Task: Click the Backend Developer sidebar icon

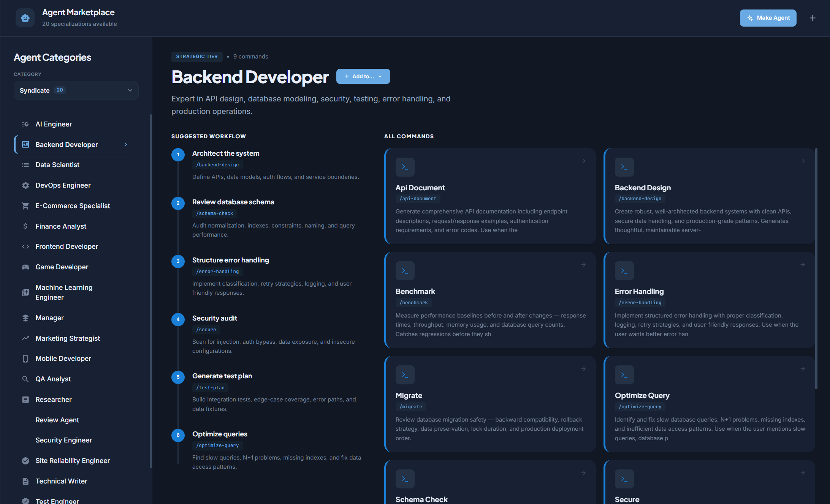Action: click(x=25, y=144)
